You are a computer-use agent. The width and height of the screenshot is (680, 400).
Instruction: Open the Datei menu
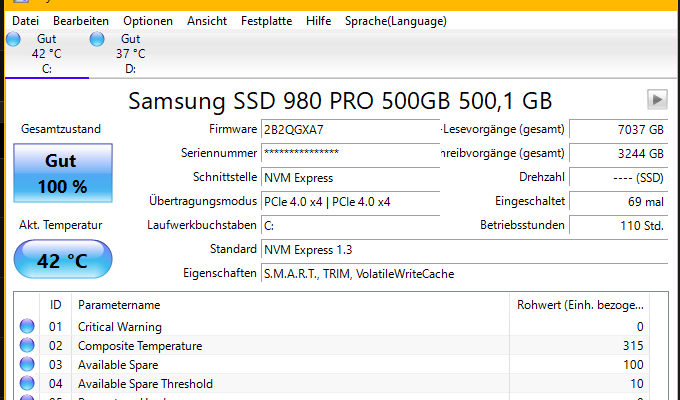pos(25,21)
